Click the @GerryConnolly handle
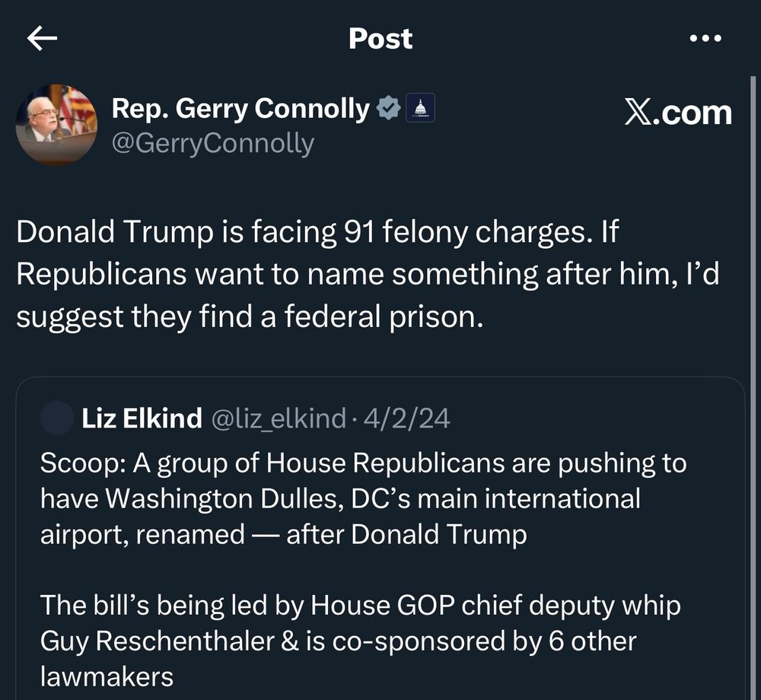Screen dimensions: 761x700 [x=212, y=143]
